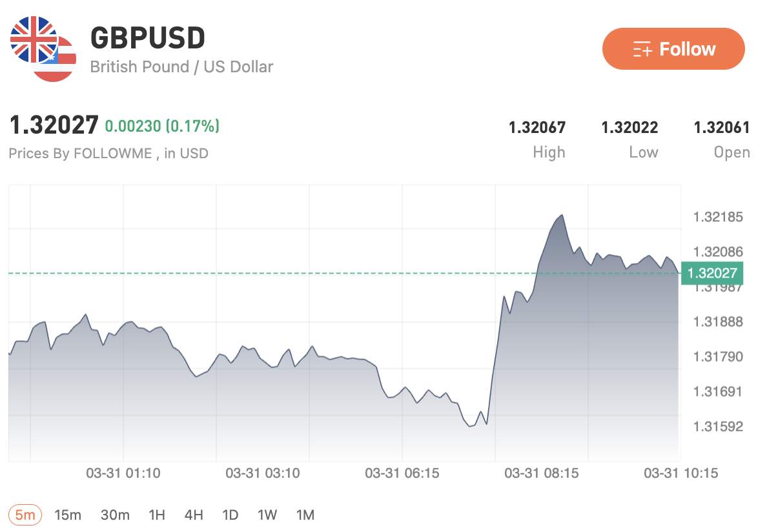Switch to the 15m timeframe
The height and width of the screenshot is (532, 767).
68,515
